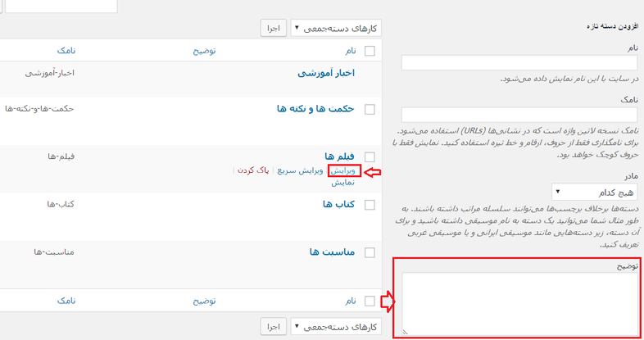The height and width of the screenshot is (340, 644).
Task: Tick checkbox next to مناسبت ها
Action: pos(370,252)
